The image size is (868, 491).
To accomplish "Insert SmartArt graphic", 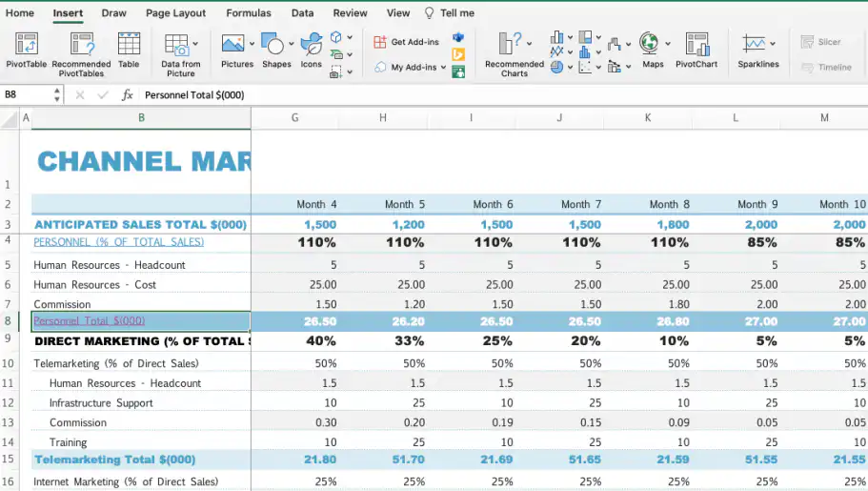I will (336, 54).
